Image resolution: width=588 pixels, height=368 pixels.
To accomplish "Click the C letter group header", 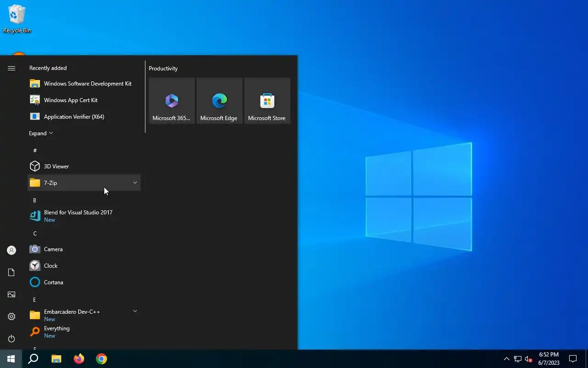I will pos(34,234).
